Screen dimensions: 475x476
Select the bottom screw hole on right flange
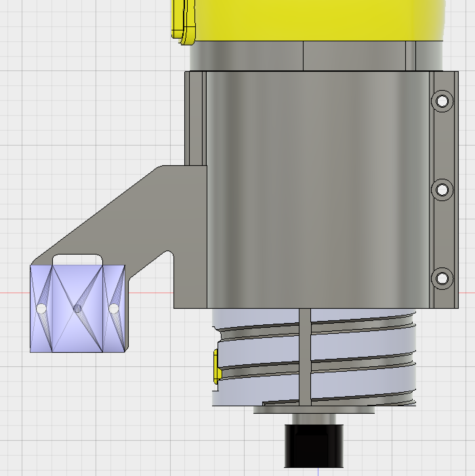point(442,278)
